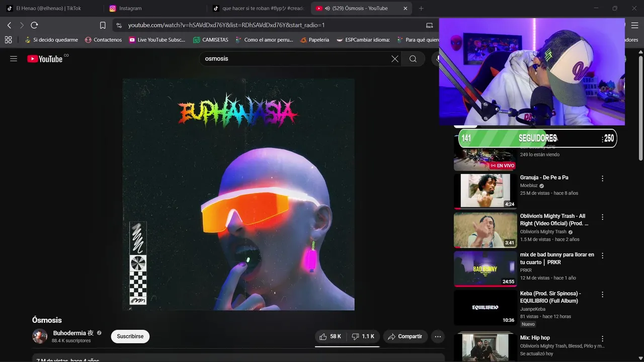
Task: Click the bookmark page icon
Action: pyautogui.click(x=103, y=25)
